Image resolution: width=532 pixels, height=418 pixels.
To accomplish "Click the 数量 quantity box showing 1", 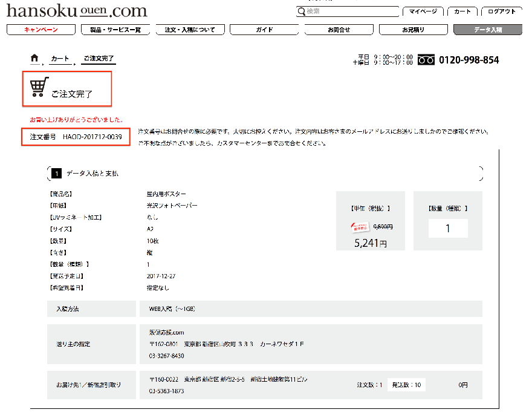I will tap(448, 229).
